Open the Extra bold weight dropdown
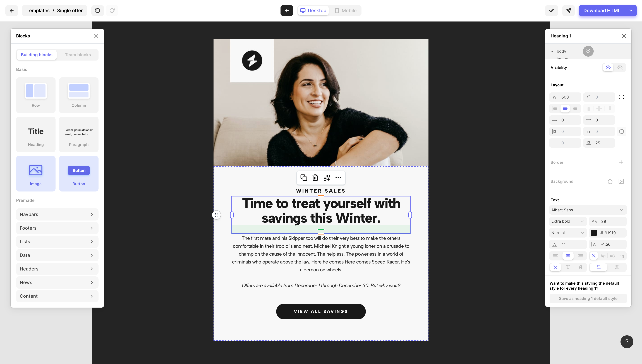 [x=568, y=221]
